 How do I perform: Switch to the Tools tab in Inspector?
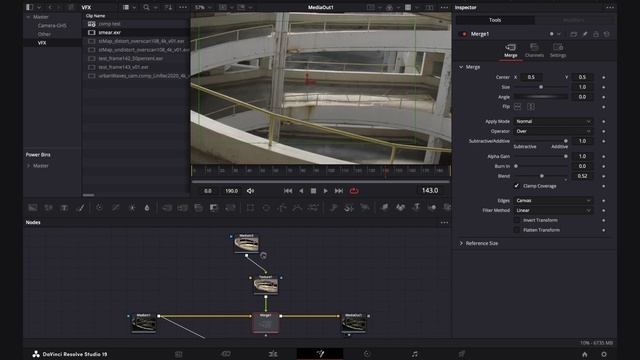coord(495,20)
